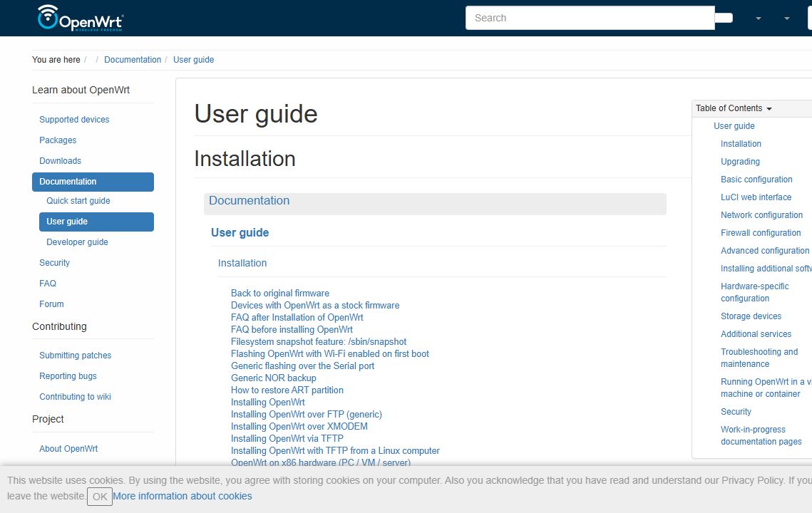
Task: Open 'FAQ before installing OpenWrt'
Action: [292, 330]
